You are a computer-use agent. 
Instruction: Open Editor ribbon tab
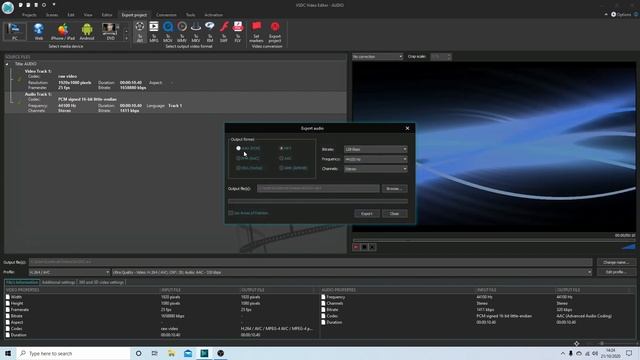[x=107, y=15]
